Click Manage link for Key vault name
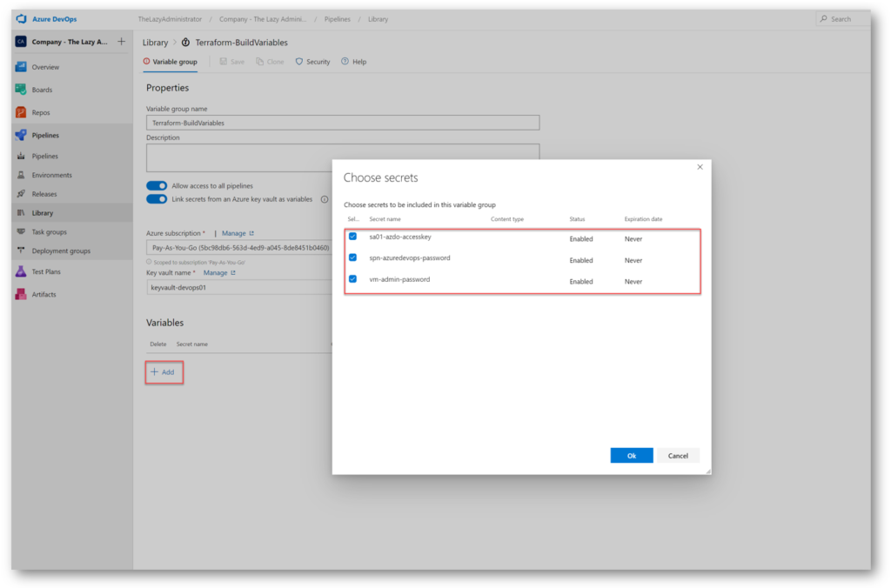891x588 pixels. click(219, 273)
